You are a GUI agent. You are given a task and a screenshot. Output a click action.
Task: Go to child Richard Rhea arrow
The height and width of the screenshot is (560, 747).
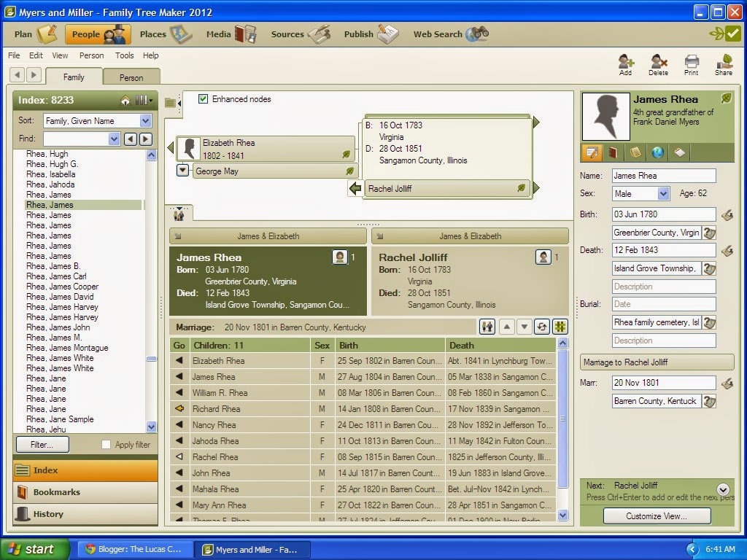point(179,408)
